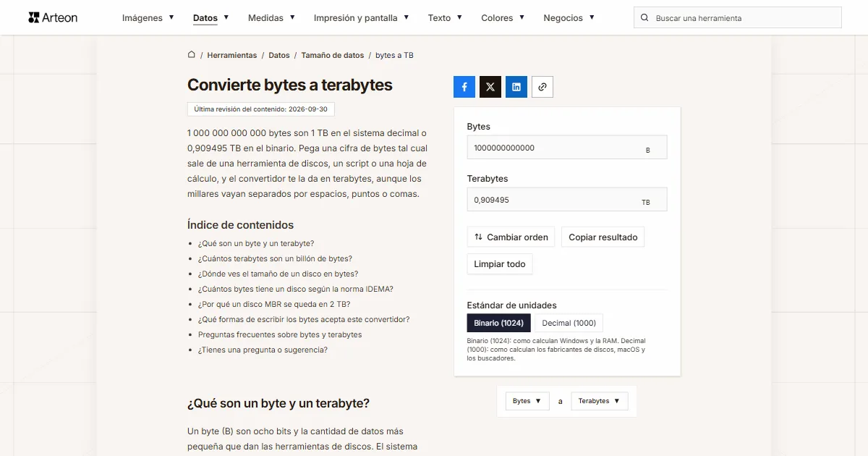Expand the Medidas menu

(271, 18)
